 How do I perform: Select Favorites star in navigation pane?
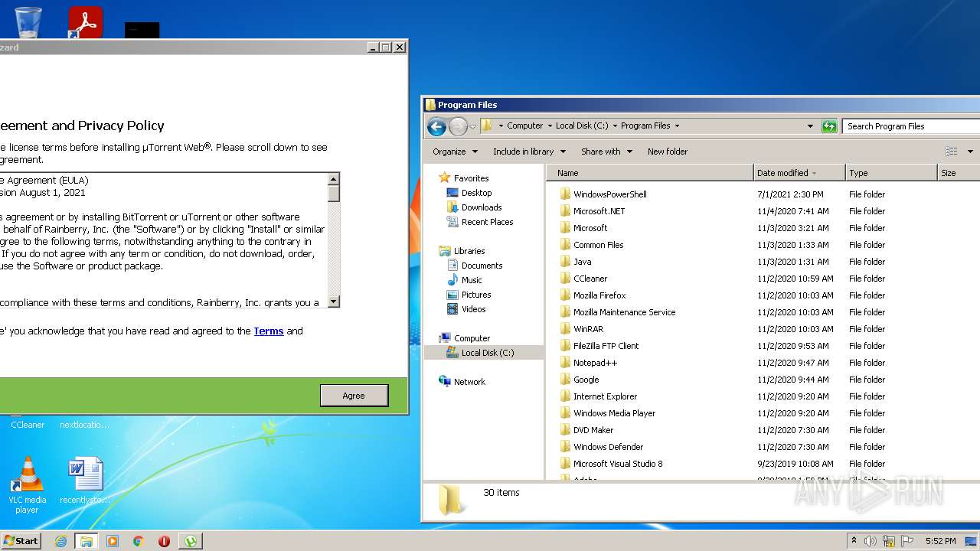(444, 178)
